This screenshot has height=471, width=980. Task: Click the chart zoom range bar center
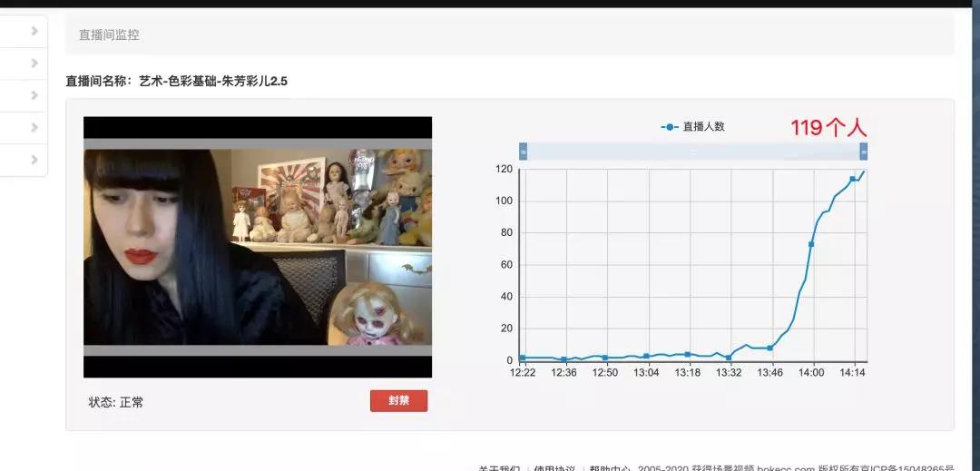click(693, 152)
